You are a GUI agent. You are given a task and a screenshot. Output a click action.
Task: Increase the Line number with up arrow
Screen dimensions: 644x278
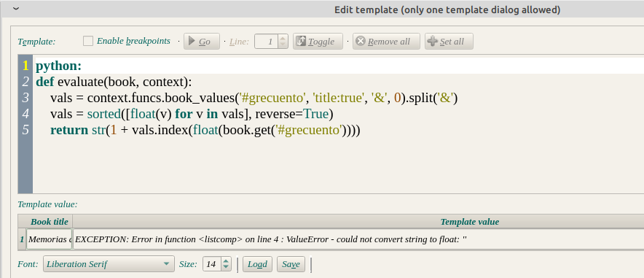point(283,38)
